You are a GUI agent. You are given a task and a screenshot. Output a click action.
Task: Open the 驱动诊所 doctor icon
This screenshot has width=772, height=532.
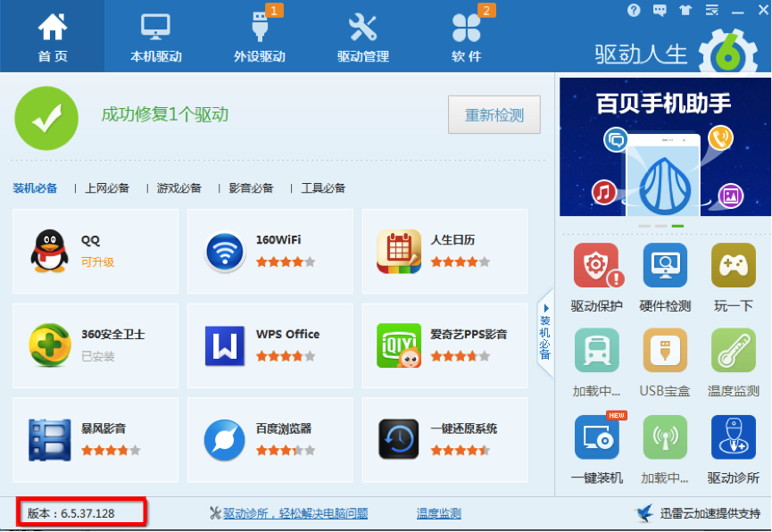pyautogui.click(x=733, y=437)
